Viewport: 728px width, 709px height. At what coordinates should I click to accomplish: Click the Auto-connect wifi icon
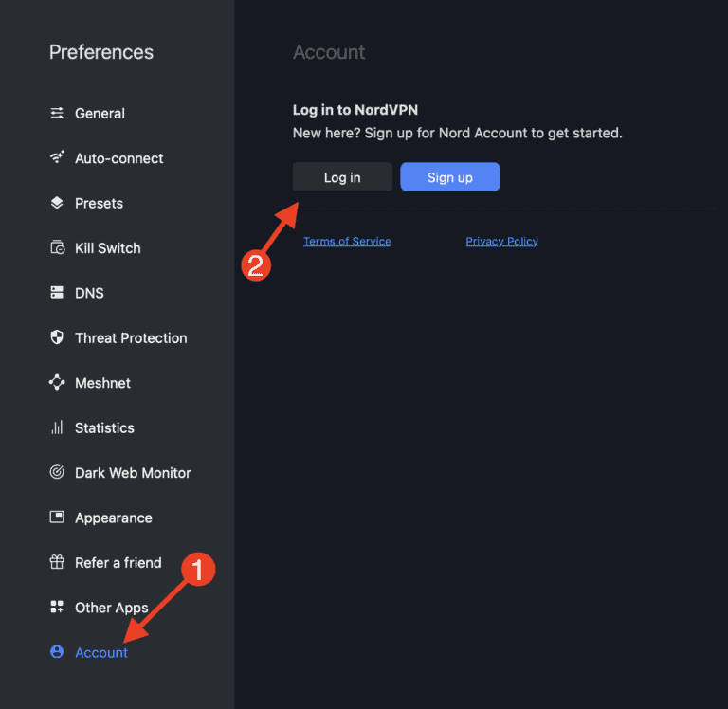(57, 157)
